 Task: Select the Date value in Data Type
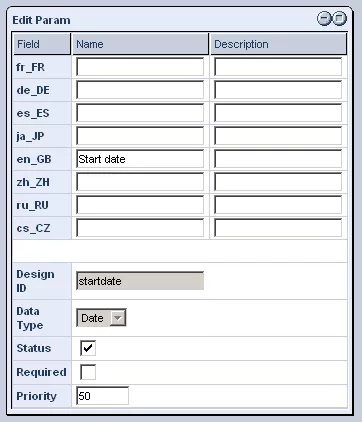tap(93, 318)
